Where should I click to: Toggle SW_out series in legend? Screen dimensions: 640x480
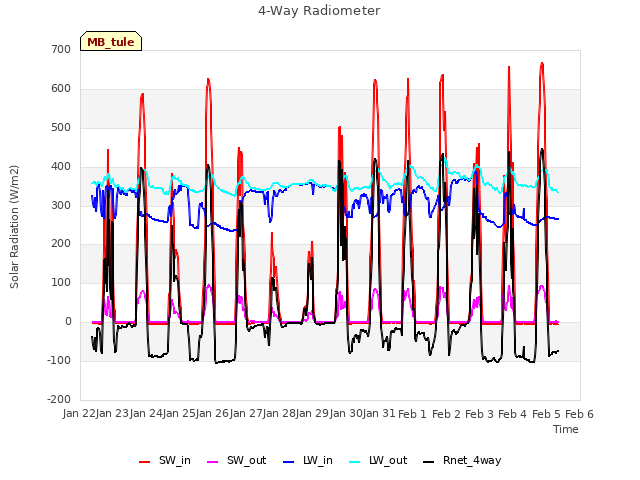(x=237, y=461)
